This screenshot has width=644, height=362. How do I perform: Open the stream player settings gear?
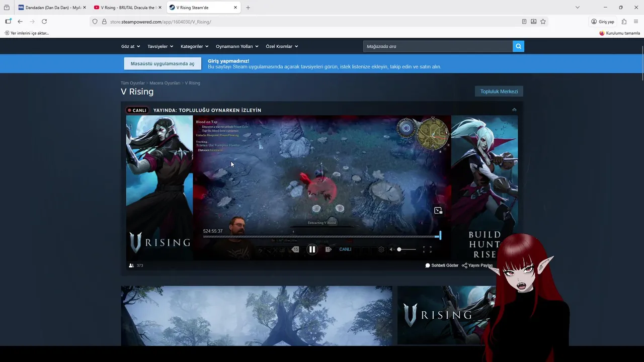381,249
